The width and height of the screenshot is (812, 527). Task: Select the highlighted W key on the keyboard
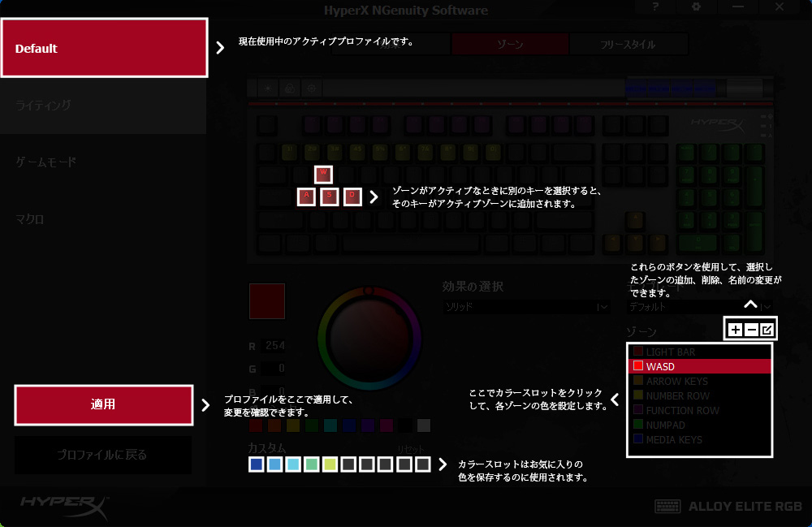pos(323,175)
